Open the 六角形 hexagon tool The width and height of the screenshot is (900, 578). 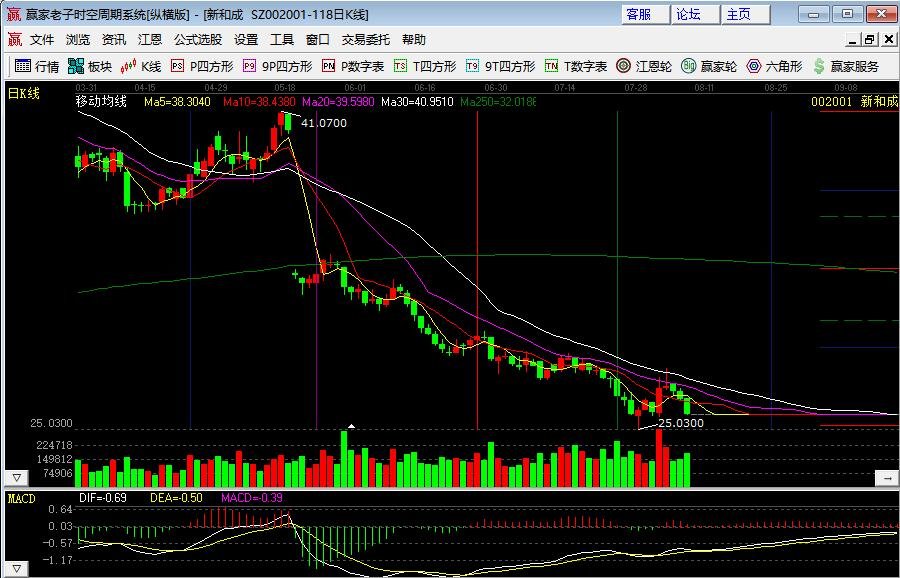[774, 67]
